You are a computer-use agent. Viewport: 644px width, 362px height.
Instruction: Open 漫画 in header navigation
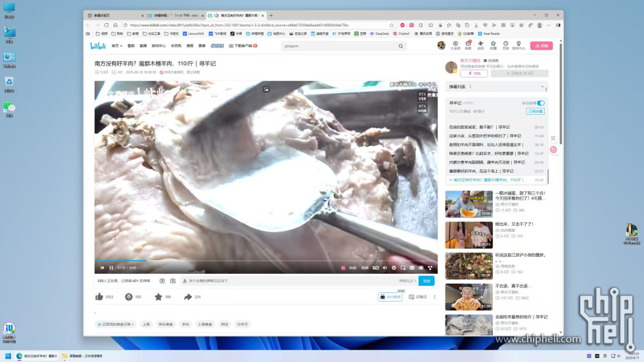(190, 46)
